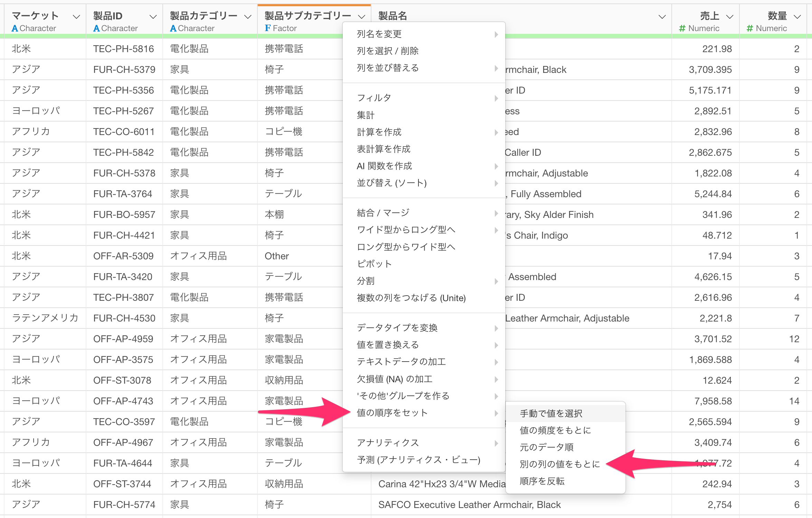The height and width of the screenshot is (518, 812).
Task: Open フィルタ submenu
Action: tap(374, 98)
